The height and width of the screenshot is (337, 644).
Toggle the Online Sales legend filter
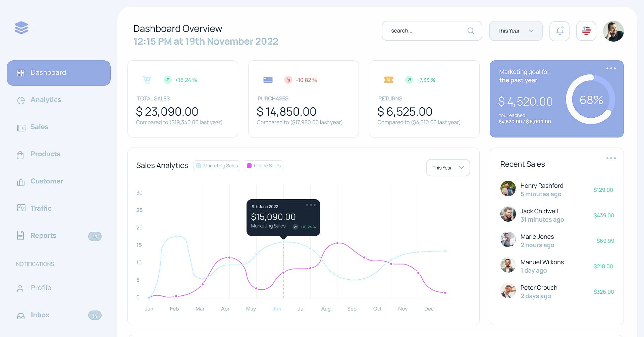[264, 166]
